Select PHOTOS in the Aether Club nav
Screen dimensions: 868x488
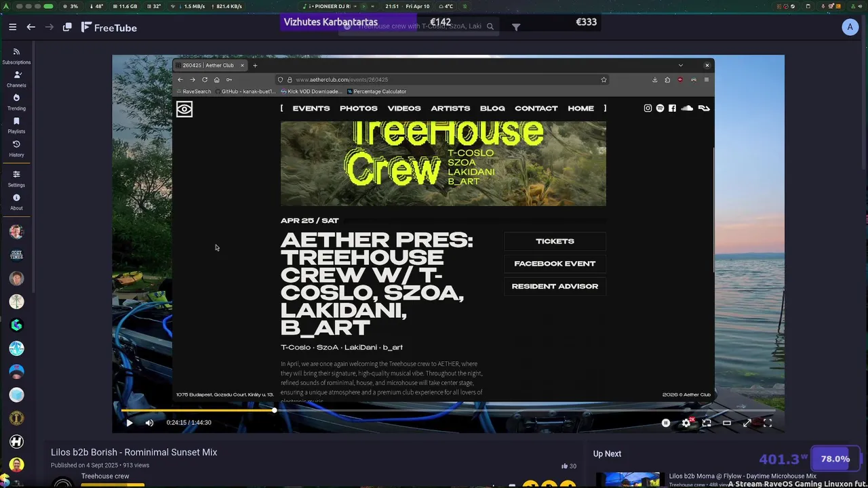point(359,108)
